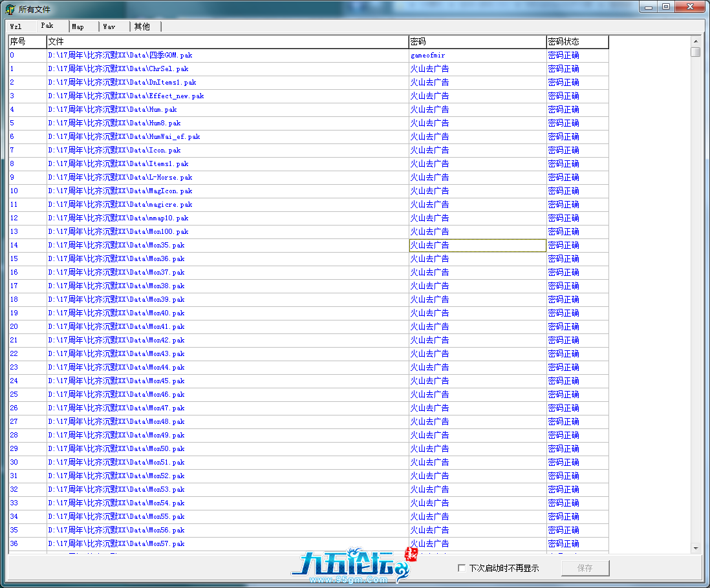Image resolution: width=710 pixels, height=588 pixels.
Task: Select file Mon47.pak
Action: [228, 408]
